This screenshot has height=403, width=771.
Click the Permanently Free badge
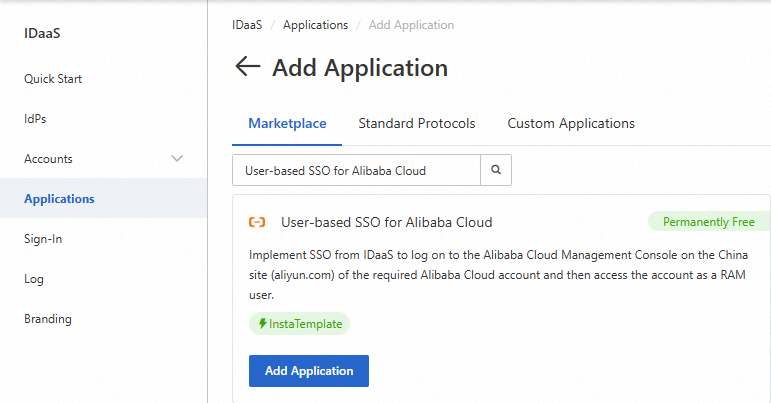(708, 221)
